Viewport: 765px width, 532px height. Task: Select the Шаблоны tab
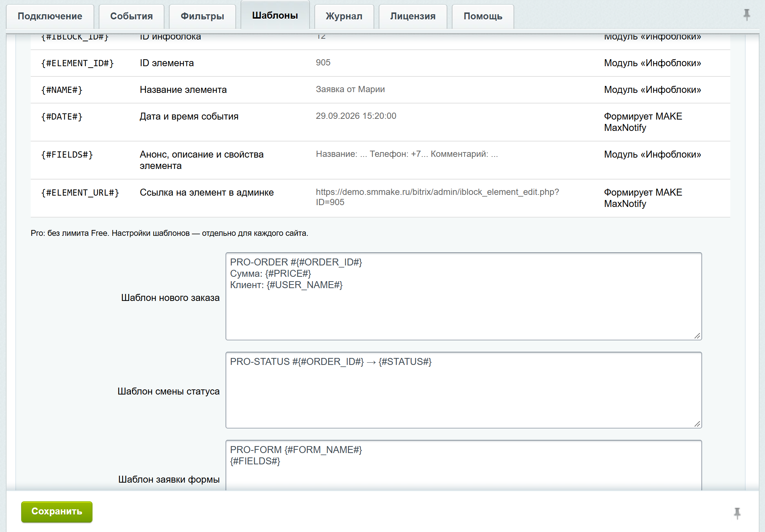(x=275, y=15)
